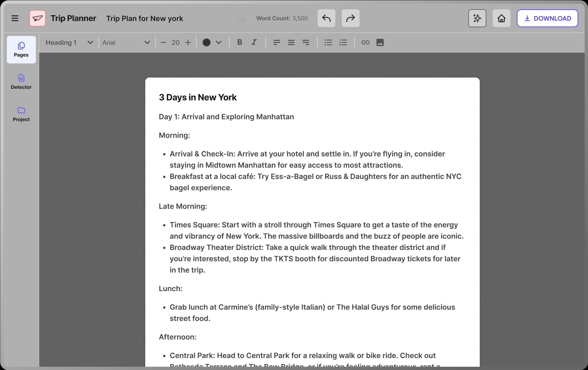
Task: Align text to center
Action: click(x=291, y=42)
